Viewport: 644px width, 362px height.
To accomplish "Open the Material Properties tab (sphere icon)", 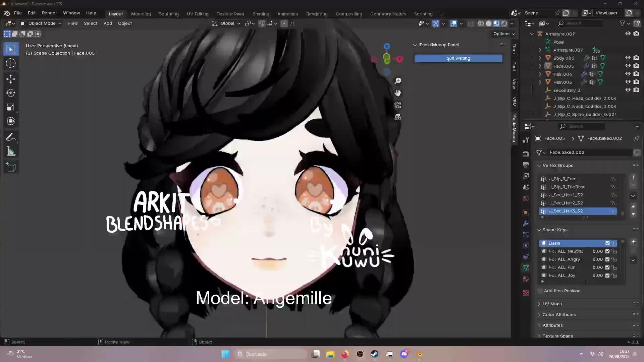I will (x=526, y=279).
